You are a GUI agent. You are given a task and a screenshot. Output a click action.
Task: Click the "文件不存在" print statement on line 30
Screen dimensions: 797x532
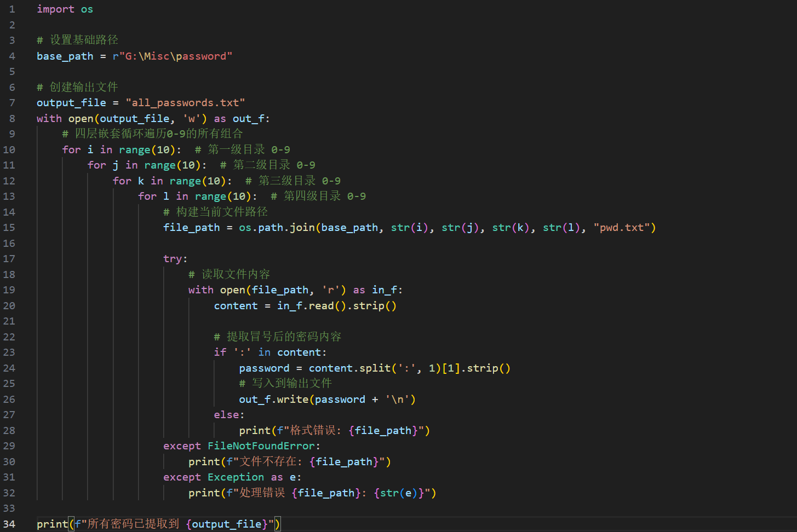[x=289, y=462]
